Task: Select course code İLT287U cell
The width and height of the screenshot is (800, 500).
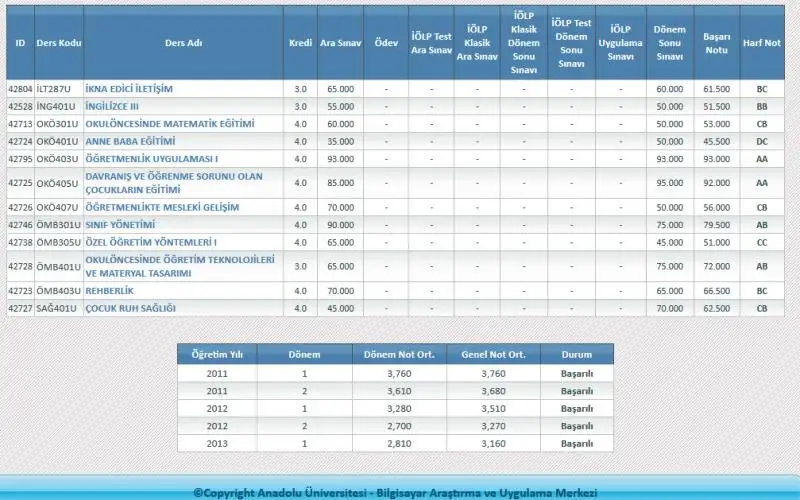Action: 58,89
